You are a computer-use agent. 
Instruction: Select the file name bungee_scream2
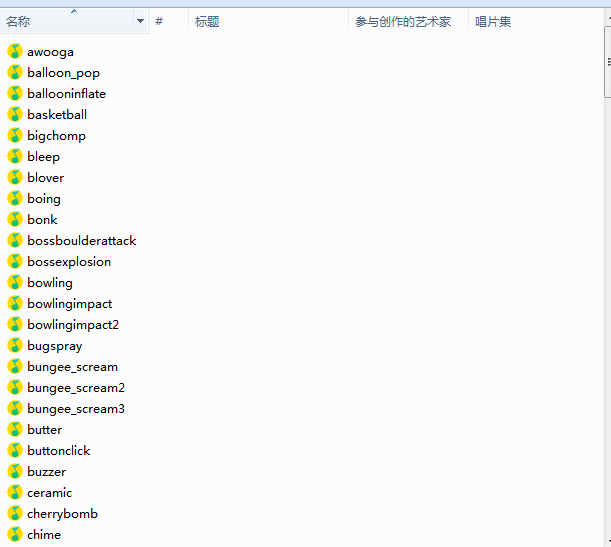[76, 389]
